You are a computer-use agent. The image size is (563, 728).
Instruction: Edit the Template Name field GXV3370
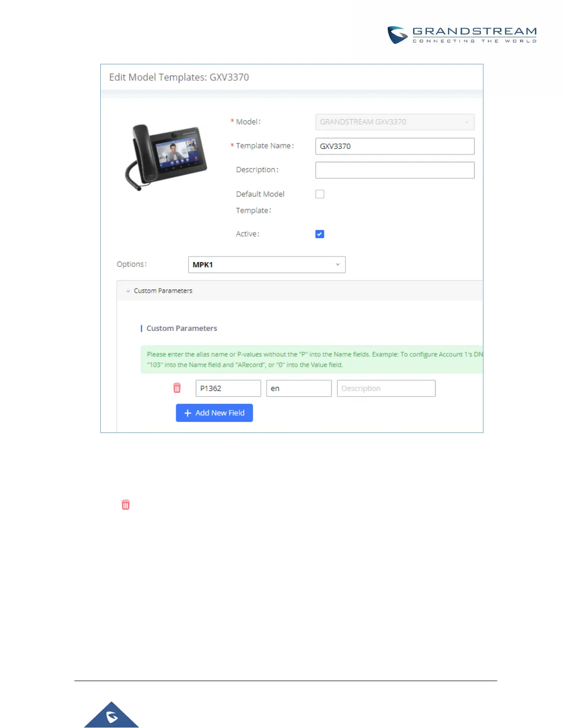[x=395, y=146]
